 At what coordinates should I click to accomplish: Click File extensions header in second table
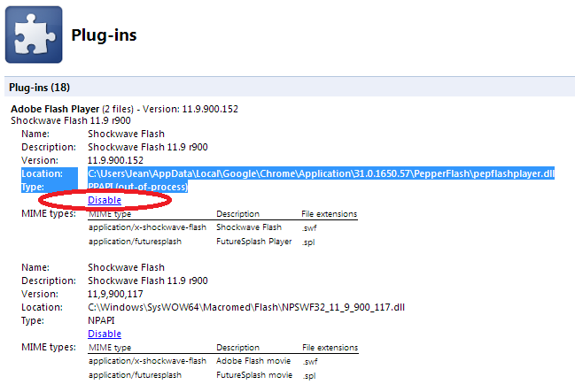pos(330,348)
